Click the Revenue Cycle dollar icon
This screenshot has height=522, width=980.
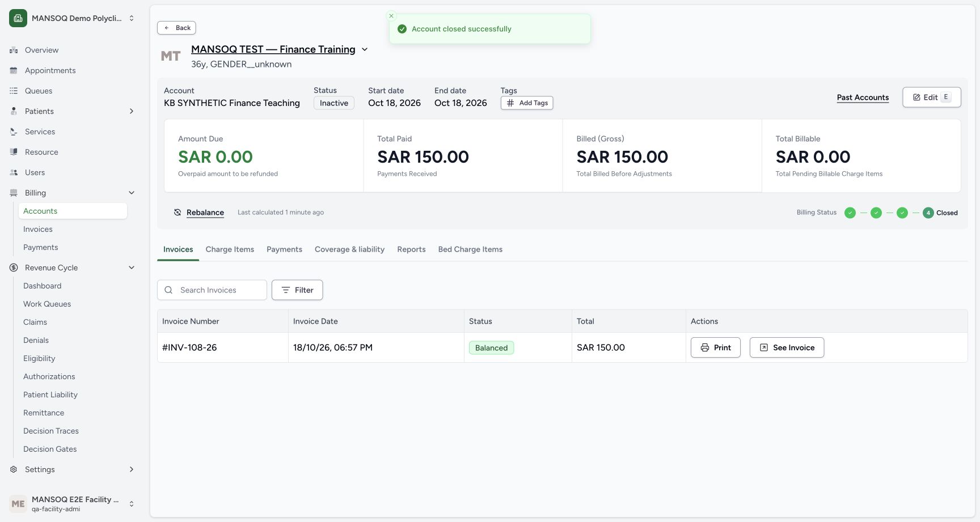(x=14, y=268)
